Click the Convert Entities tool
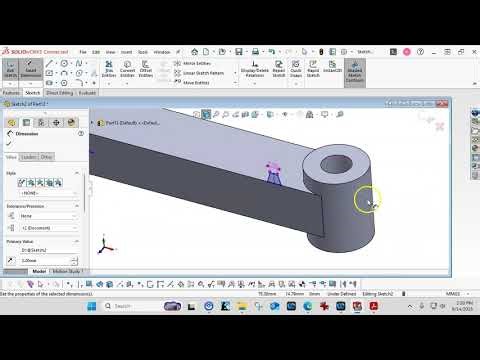 click(127, 69)
